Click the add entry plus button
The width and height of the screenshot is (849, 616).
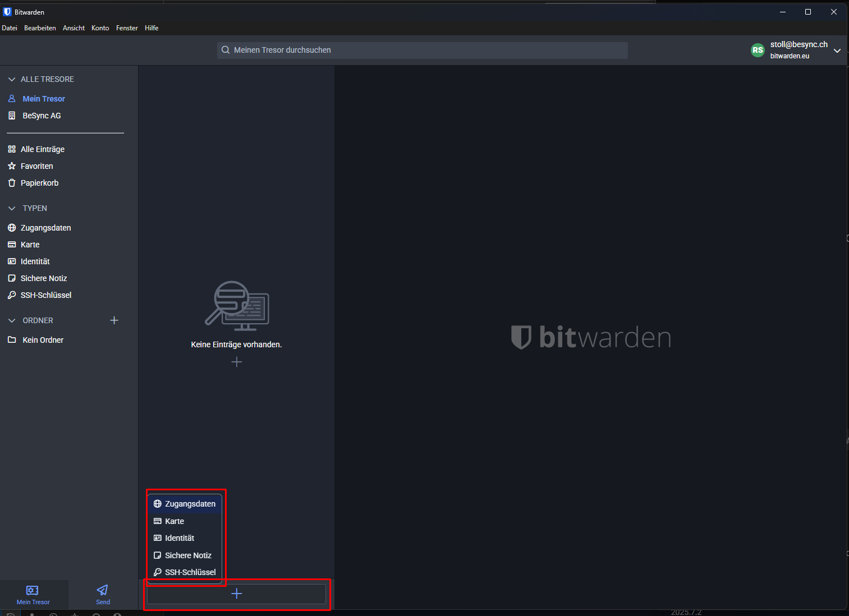[236, 594]
